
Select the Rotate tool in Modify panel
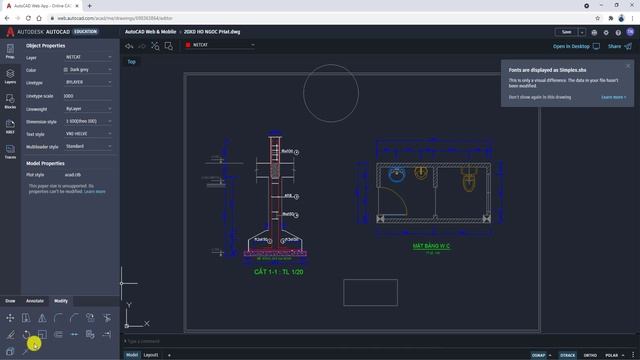[26, 335]
